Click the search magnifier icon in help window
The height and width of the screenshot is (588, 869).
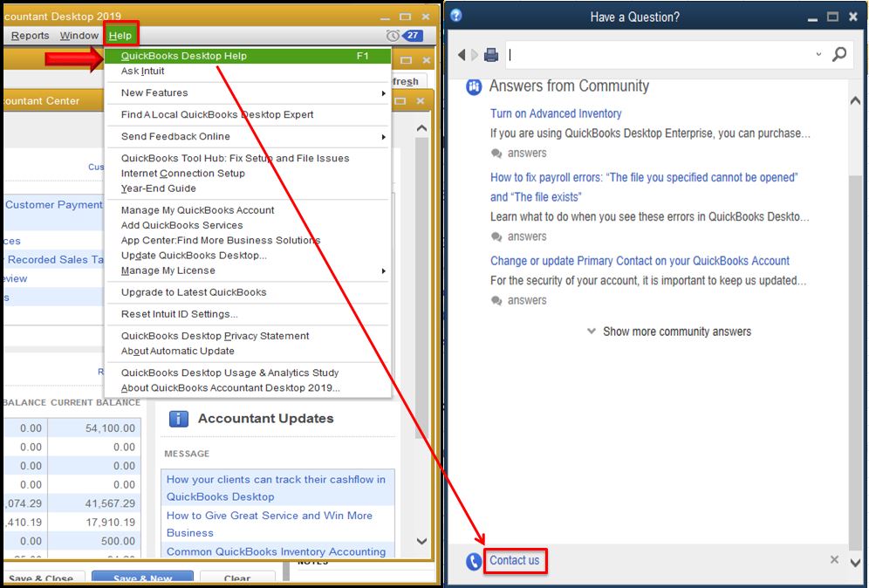coord(839,54)
